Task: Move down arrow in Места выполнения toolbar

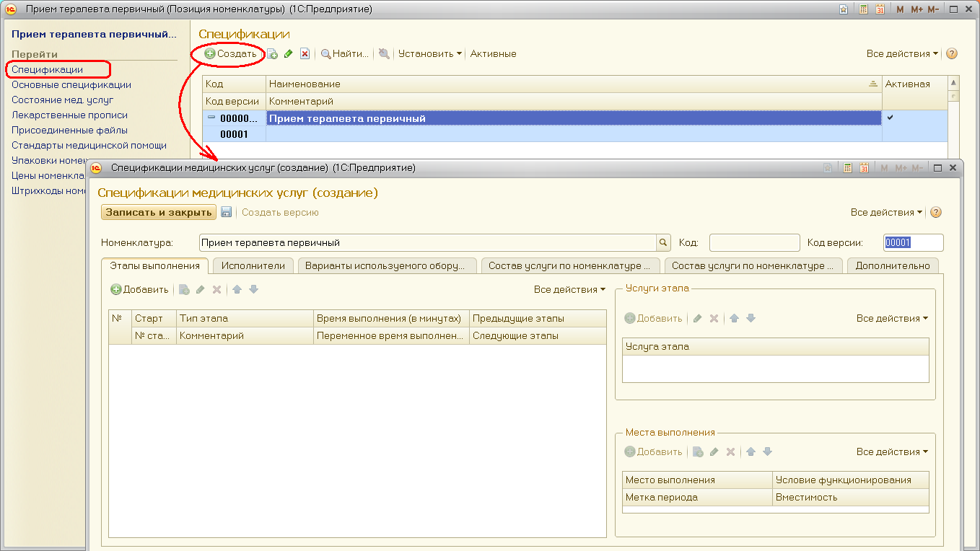Action: click(x=767, y=451)
